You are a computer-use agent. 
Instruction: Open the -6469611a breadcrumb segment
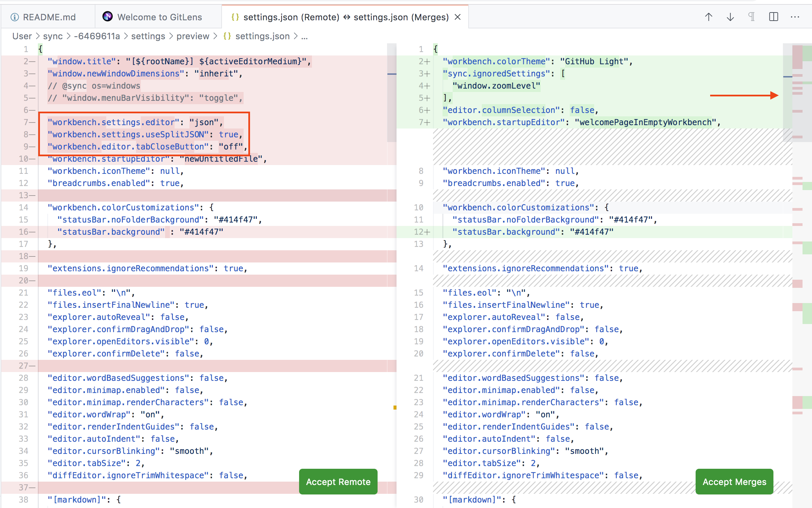pos(97,36)
